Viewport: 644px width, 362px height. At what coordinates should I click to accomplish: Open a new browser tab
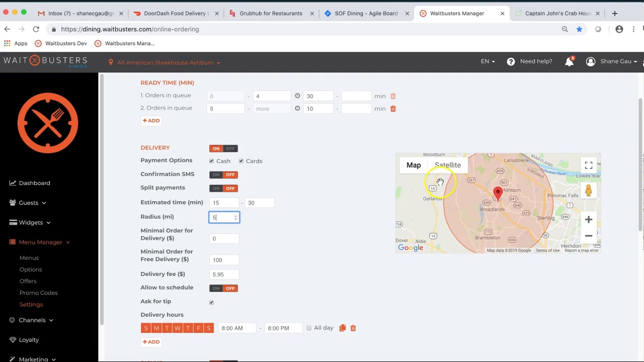[614, 14]
